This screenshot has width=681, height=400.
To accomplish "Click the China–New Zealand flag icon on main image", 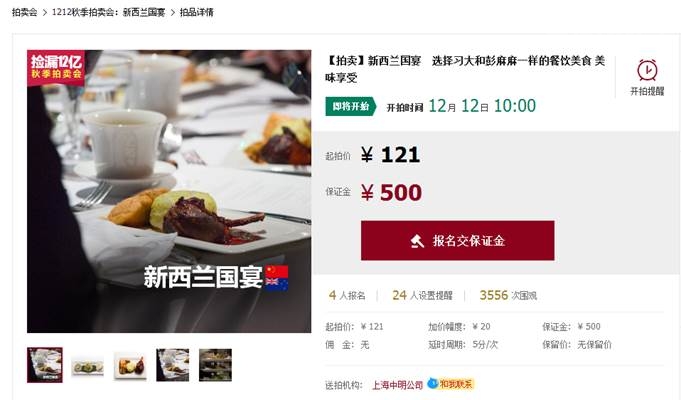I will (277, 278).
